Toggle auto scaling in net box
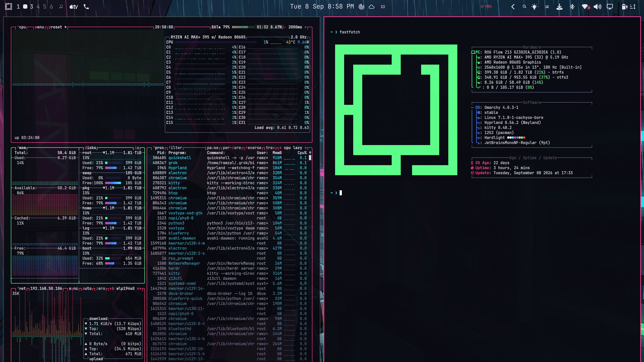644x362 pixels. click(x=87, y=288)
